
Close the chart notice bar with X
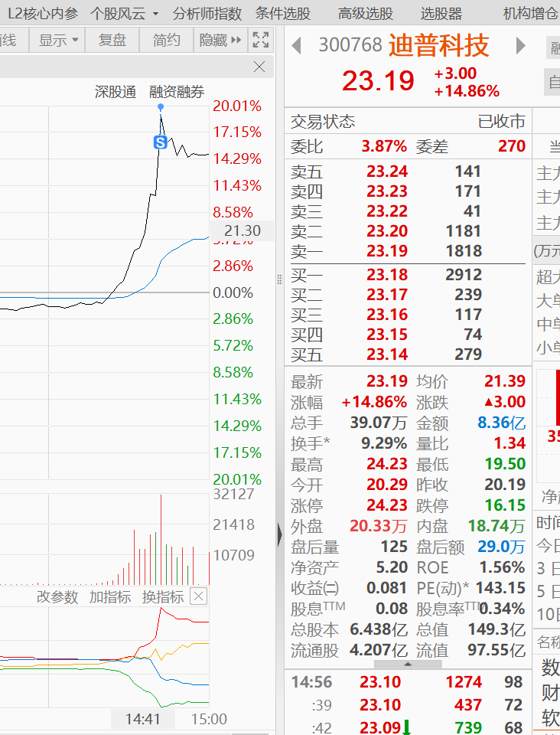click(259, 67)
